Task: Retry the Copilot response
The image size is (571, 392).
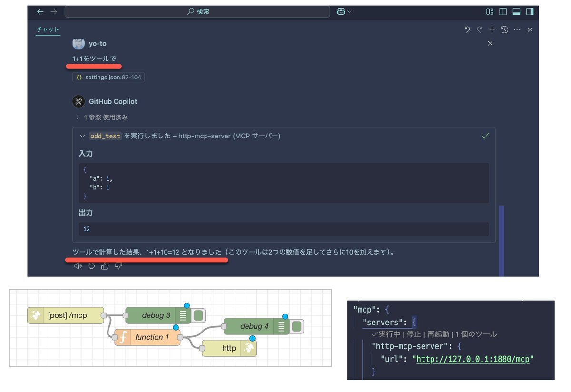Action: click(91, 265)
